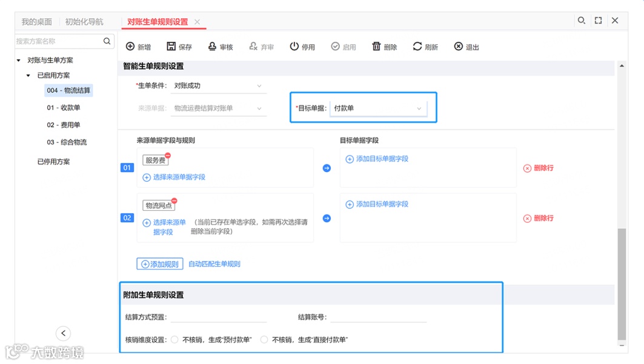The image size is (644, 364).
Task: Remove the 服务费 field via red minus
Action: (168, 155)
